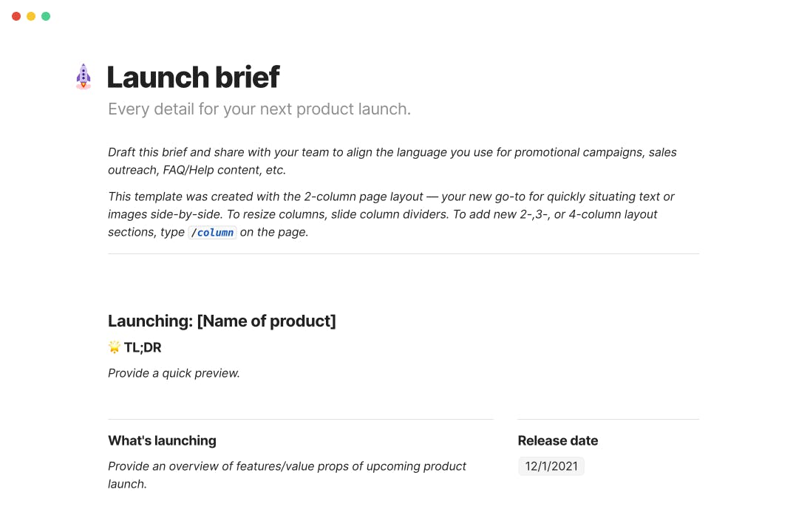
Task: Click the features/value props overview text
Action: 287,475
